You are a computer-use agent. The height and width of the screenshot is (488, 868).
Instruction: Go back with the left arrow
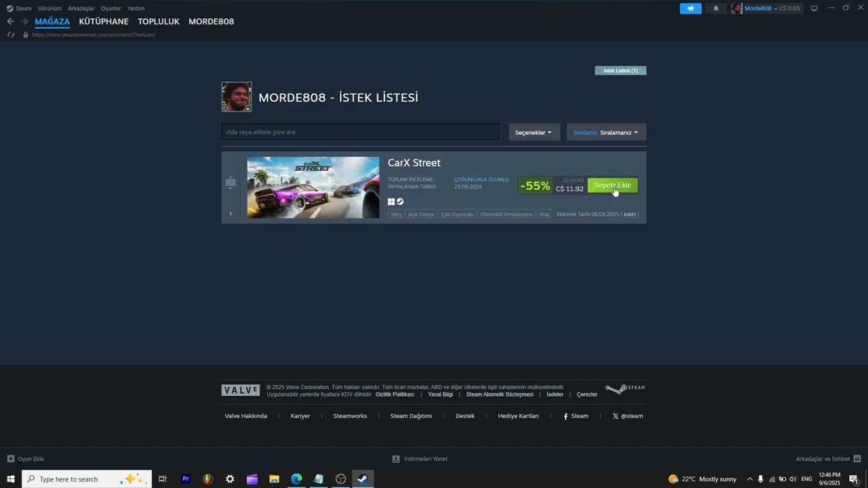10,22
